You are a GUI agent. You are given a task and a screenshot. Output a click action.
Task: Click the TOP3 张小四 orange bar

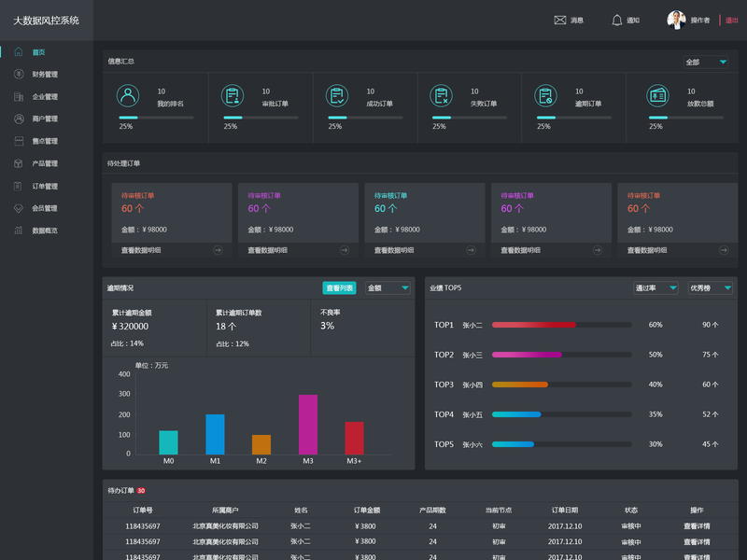click(x=520, y=385)
